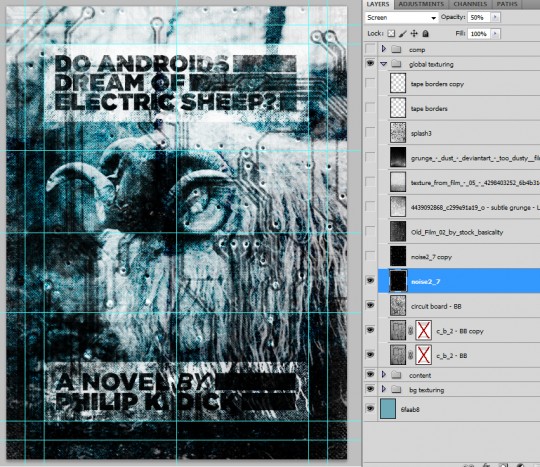540x467 pixels.
Task: Click the Fill 100% field
Action: pos(479,34)
